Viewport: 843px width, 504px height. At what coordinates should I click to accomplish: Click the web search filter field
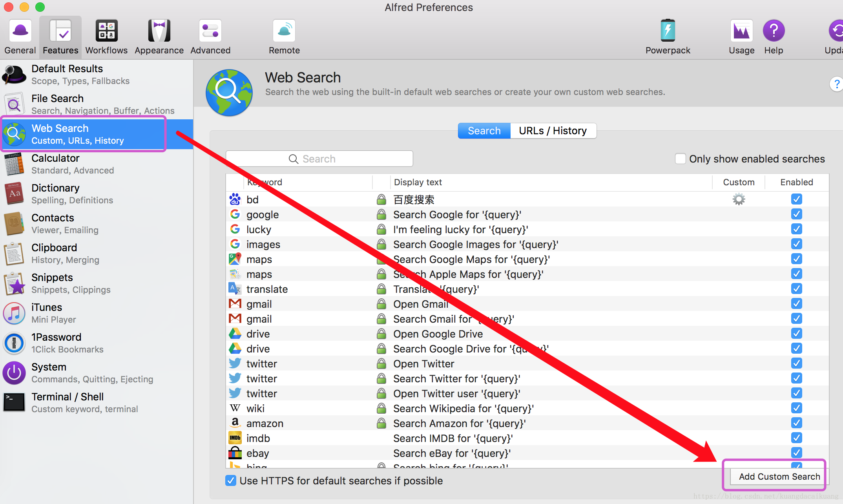(x=319, y=159)
